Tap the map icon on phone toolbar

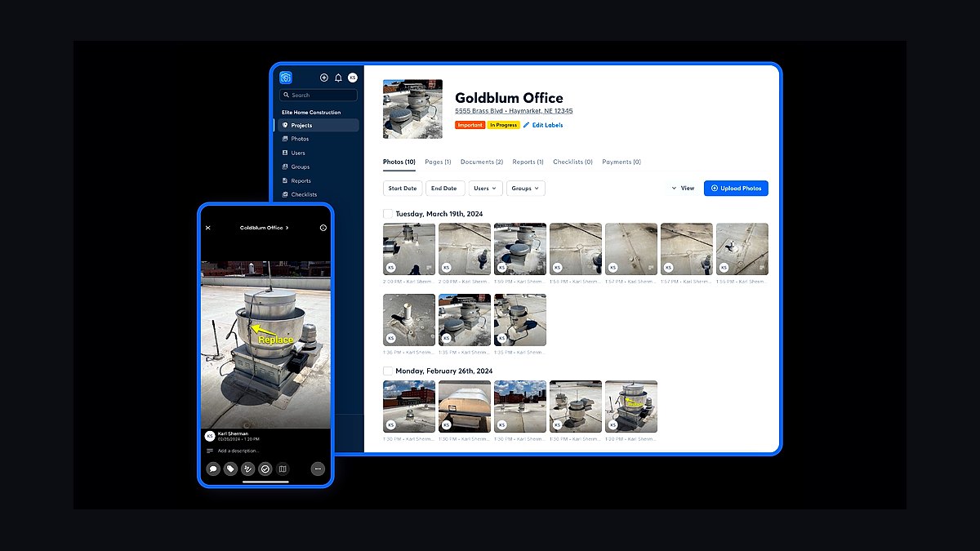(283, 469)
